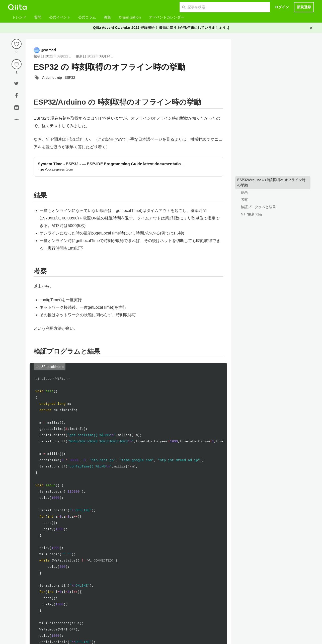Click the like count 0
322x644 pixels.
click(17, 52)
